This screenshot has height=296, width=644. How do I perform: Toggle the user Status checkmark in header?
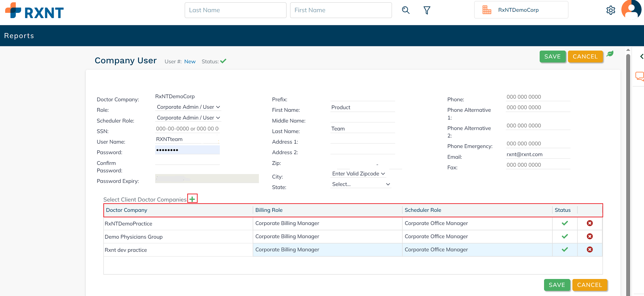[x=223, y=61]
